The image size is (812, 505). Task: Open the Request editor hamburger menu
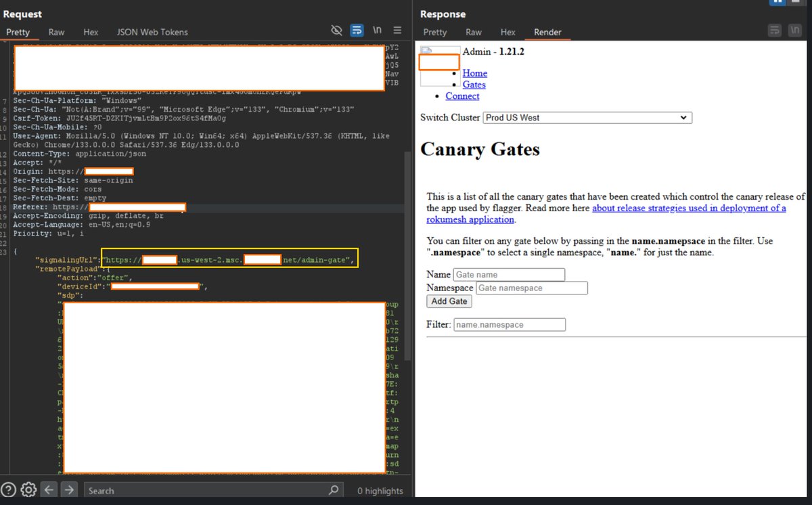(397, 30)
